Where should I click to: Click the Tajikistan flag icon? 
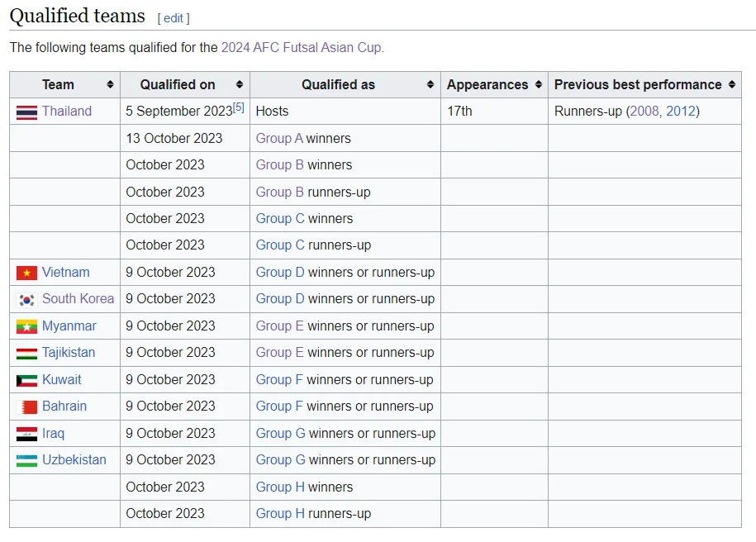26,354
